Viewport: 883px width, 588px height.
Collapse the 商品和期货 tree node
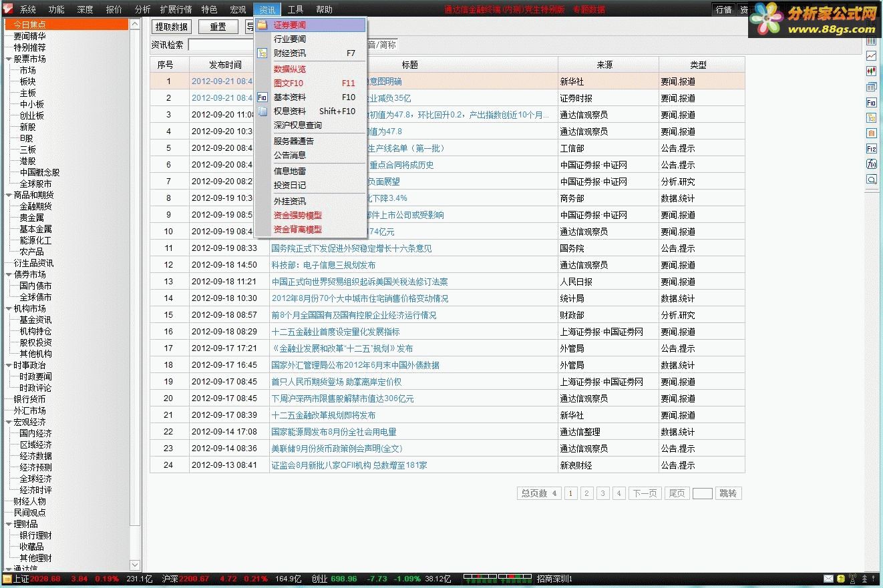click(9, 195)
